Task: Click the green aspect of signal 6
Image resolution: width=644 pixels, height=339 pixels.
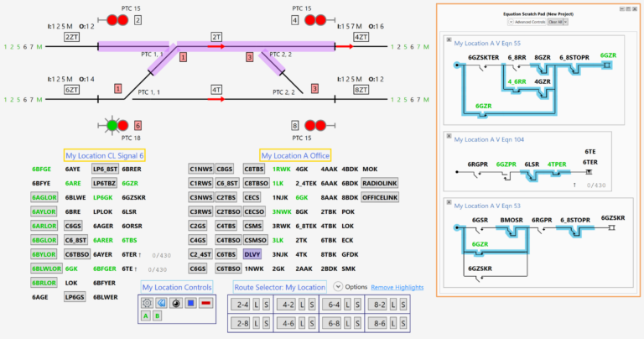Action: pos(112,125)
